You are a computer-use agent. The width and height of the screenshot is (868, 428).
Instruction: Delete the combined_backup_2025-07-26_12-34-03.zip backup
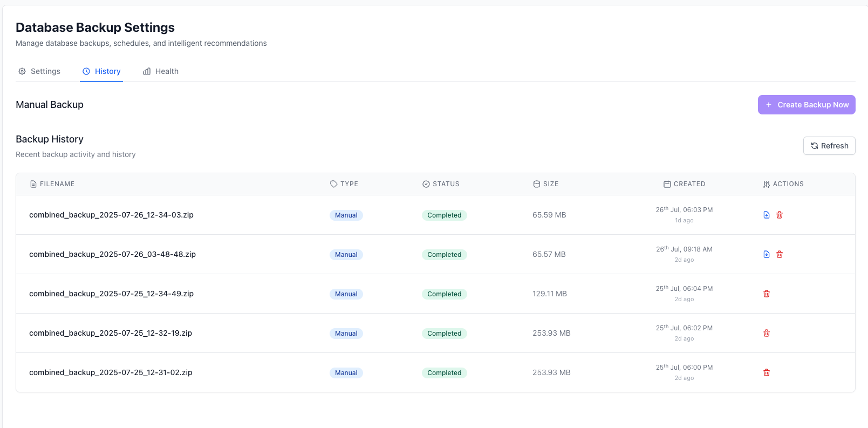[x=780, y=215]
